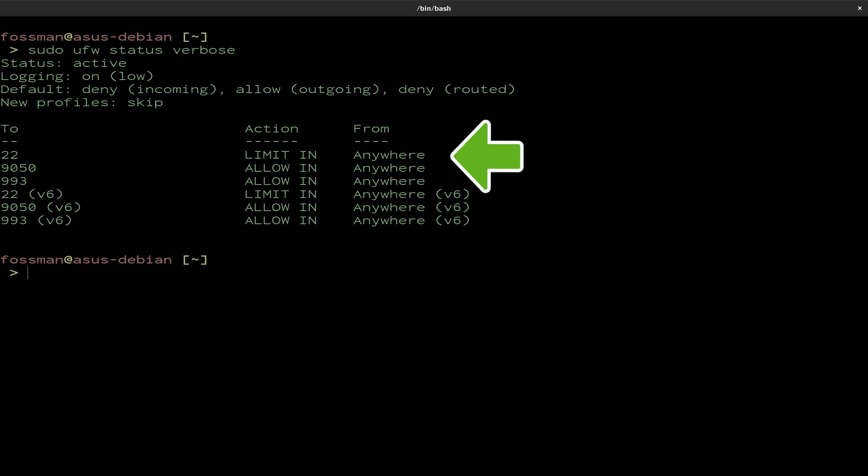The height and width of the screenshot is (476, 868).
Task: Click the 'From' column header
Action: [371, 129]
